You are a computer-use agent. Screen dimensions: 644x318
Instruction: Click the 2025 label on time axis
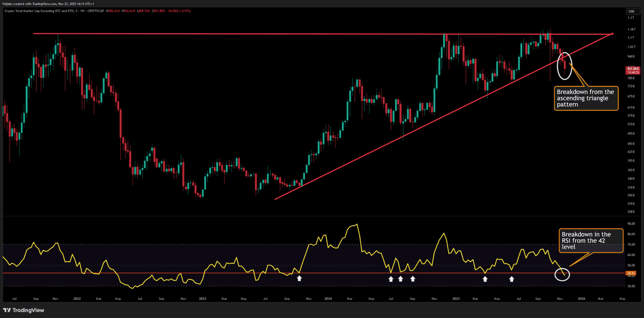(x=455, y=298)
